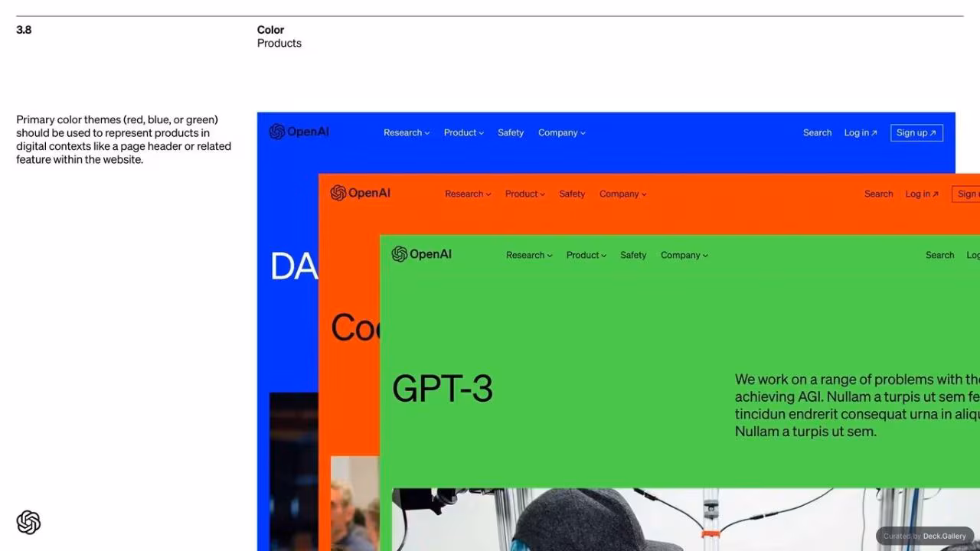Open the Research dropdown in the orange header
980x551 pixels.
(468, 194)
